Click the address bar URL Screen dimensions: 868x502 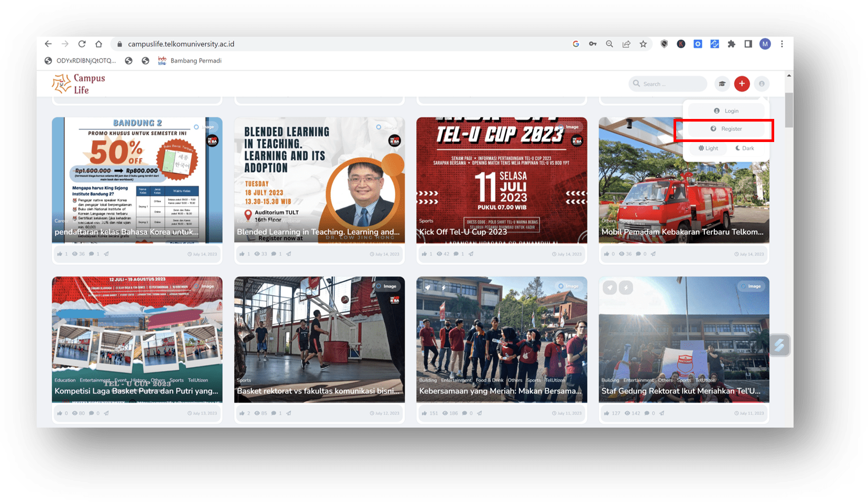coord(181,44)
